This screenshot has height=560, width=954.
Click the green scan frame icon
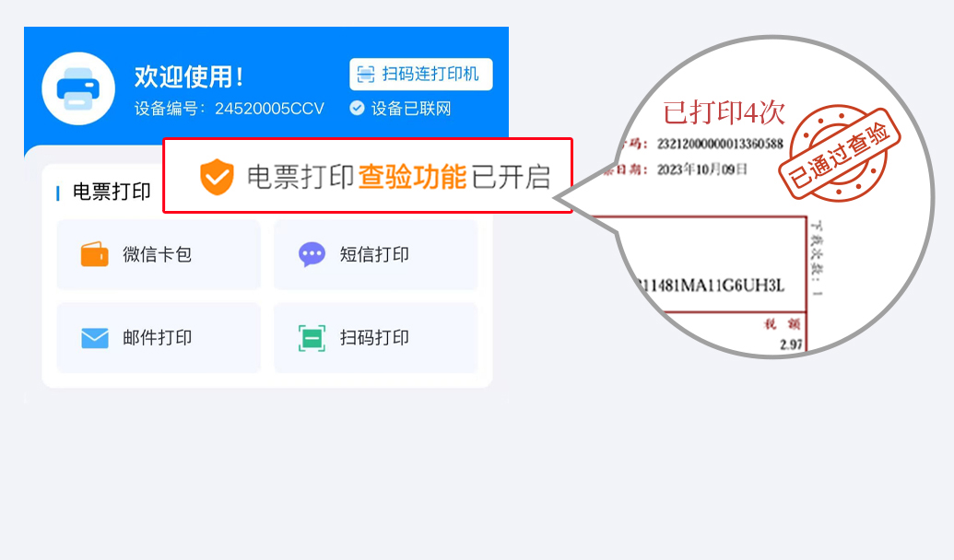[x=312, y=338]
